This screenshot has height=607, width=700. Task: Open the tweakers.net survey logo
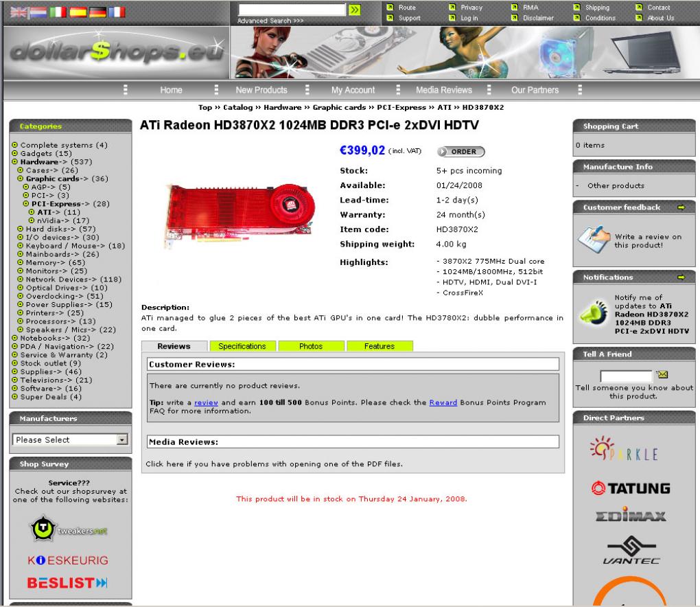69,529
